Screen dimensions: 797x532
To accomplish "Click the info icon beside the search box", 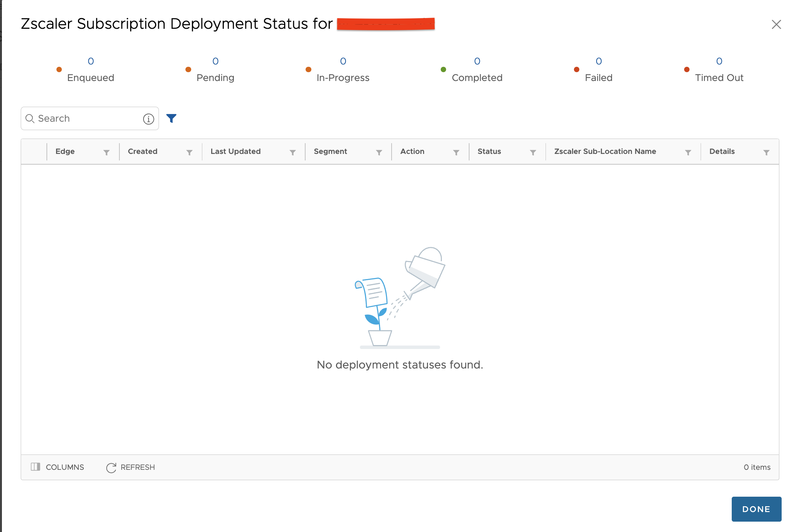I will (x=148, y=119).
